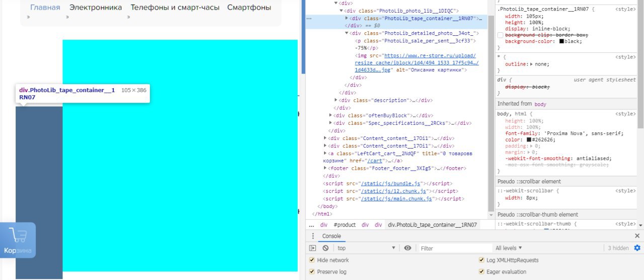The height and width of the screenshot is (280, 644).
Task: Expand the PhotoLib_tape_container node
Action: pyautogui.click(x=347, y=18)
